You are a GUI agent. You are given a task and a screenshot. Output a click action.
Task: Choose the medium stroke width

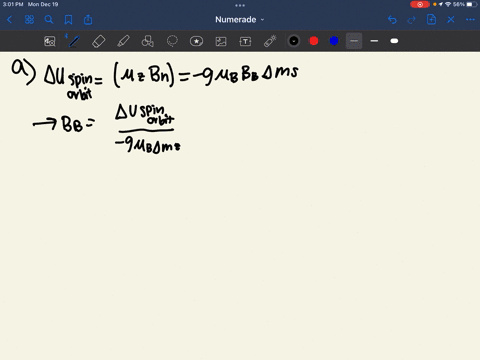(x=374, y=41)
